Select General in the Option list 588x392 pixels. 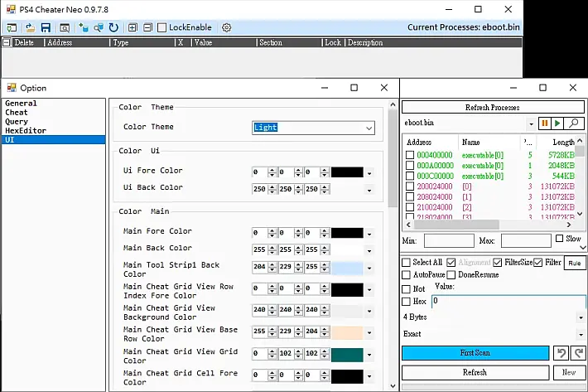(x=54, y=103)
